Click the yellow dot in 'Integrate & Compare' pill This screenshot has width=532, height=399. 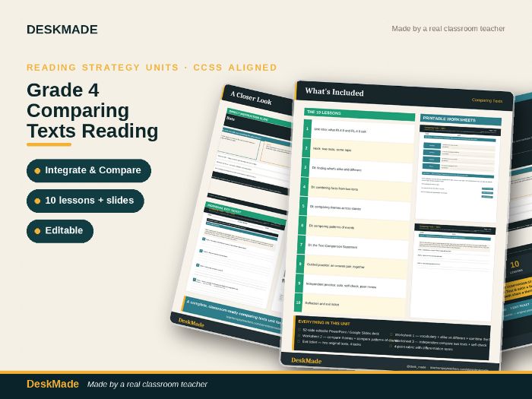click(37, 171)
